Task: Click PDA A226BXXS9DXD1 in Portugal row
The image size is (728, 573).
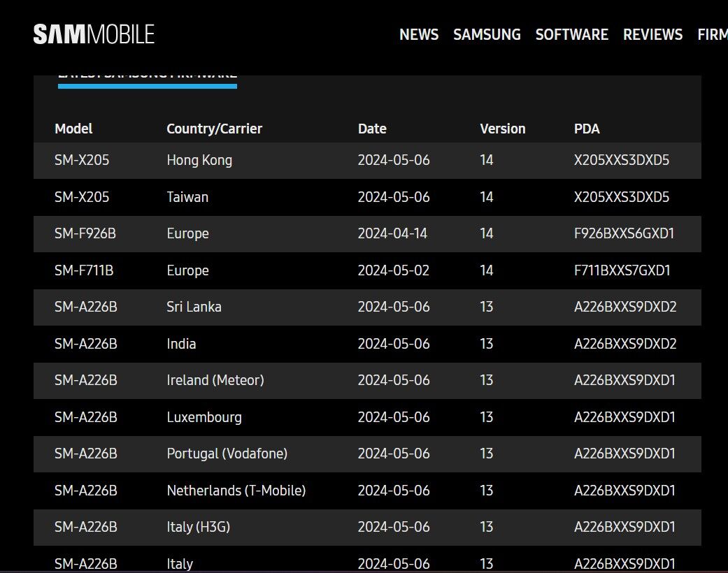Action: click(x=624, y=454)
